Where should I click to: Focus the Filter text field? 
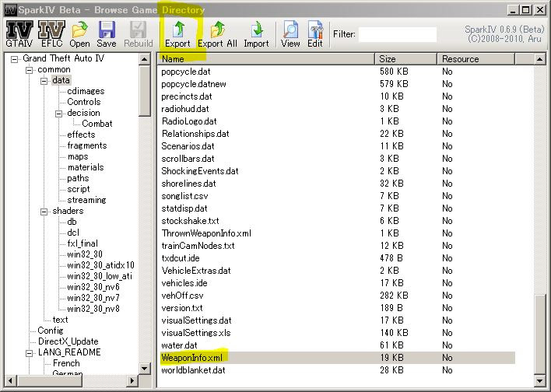pyautogui.click(x=398, y=34)
